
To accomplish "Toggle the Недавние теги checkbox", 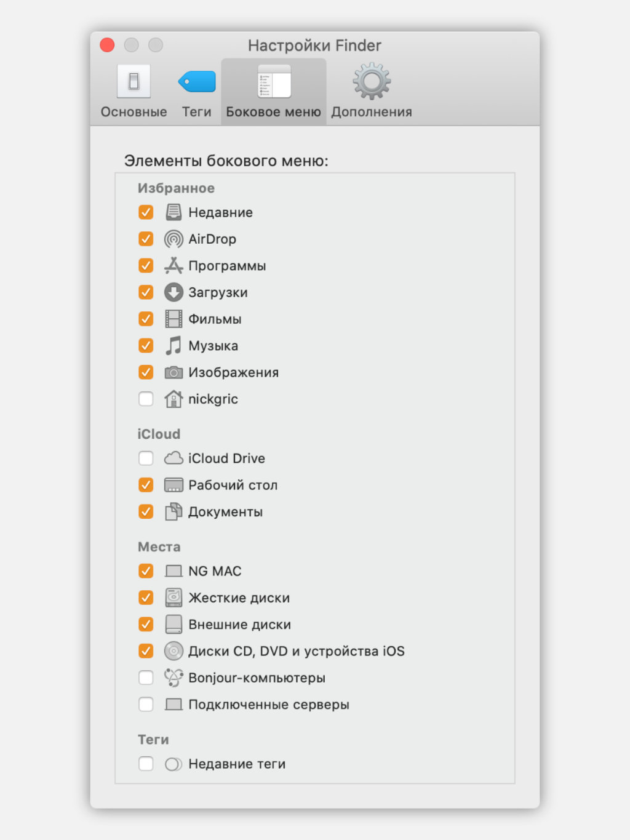I will pos(146,764).
